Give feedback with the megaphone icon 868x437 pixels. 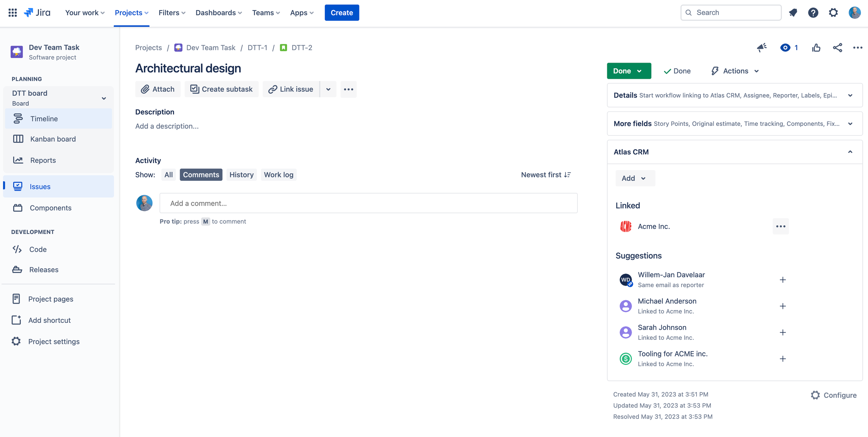762,47
